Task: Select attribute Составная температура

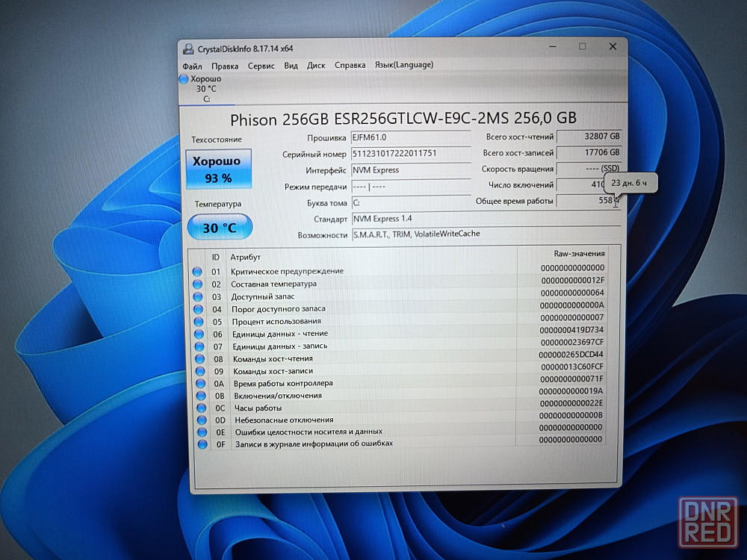Action: (x=274, y=284)
